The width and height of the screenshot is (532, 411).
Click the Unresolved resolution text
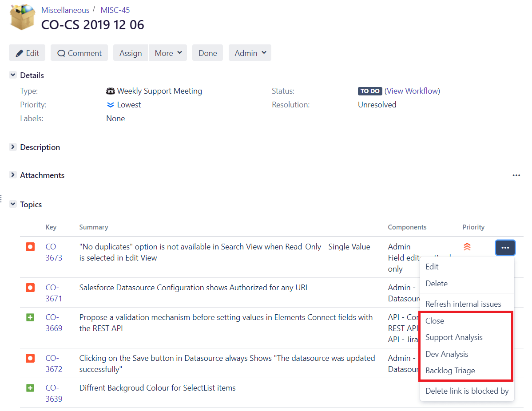[x=377, y=105]
